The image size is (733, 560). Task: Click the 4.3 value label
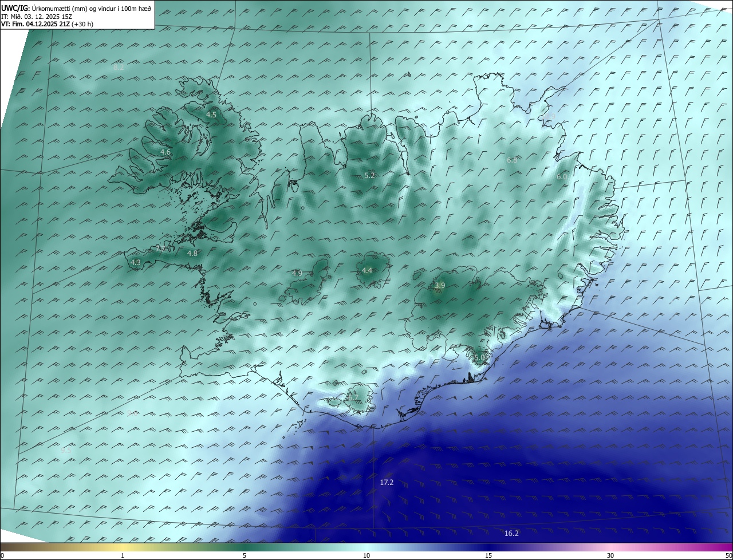point(136,262)
